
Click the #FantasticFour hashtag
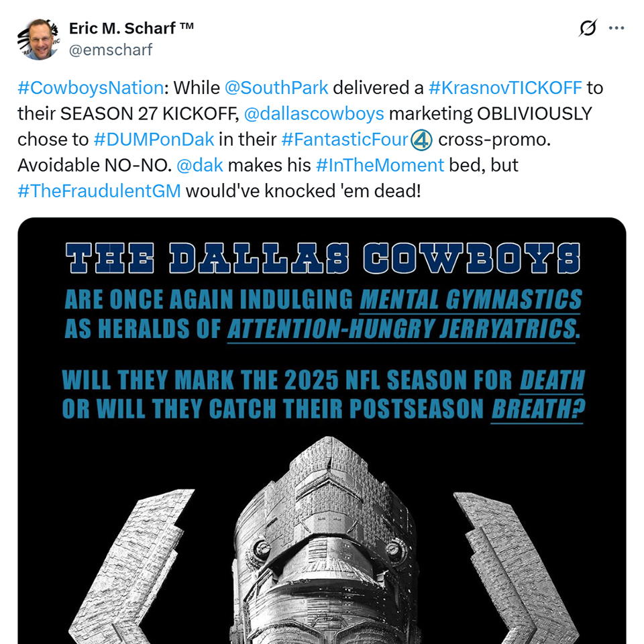coord(345,139)
